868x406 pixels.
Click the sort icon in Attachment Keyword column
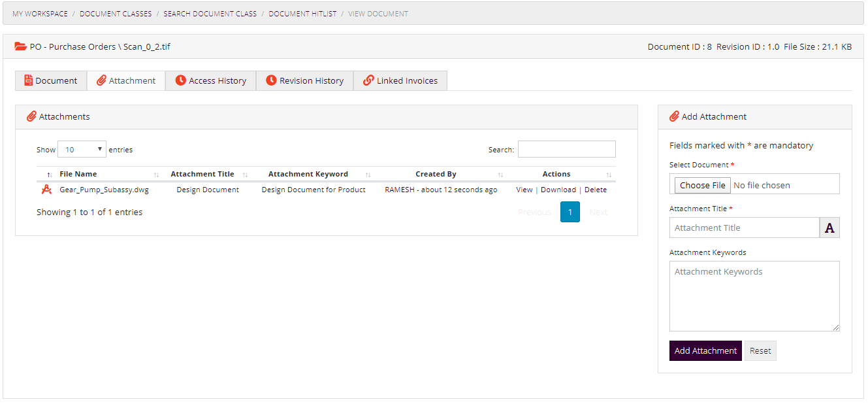(368, 175)
